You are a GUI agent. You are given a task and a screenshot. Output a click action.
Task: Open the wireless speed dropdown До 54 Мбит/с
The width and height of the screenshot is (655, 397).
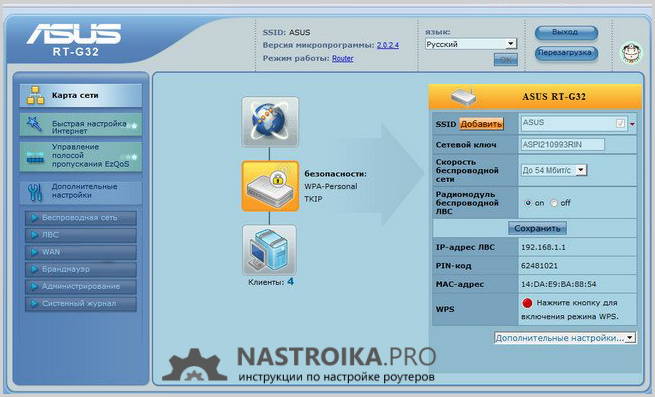(x=553, y=170)
